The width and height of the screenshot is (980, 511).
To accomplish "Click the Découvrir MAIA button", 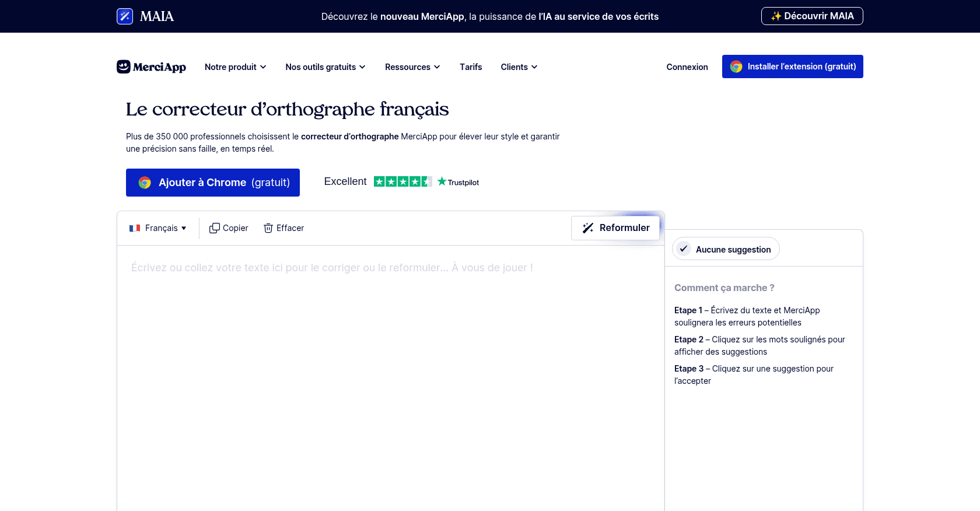I will click(x=812, y=16).
